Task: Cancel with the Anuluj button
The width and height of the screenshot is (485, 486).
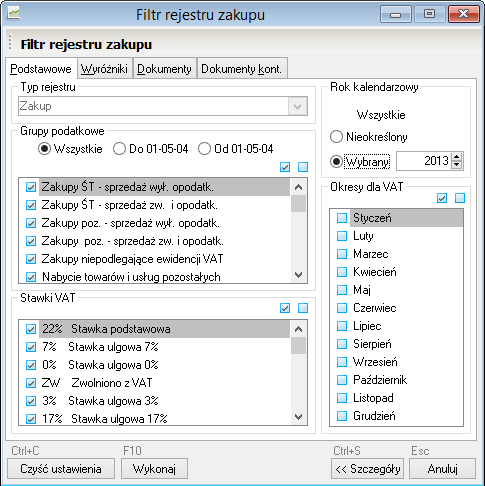Action: click(x=442, y=469)
